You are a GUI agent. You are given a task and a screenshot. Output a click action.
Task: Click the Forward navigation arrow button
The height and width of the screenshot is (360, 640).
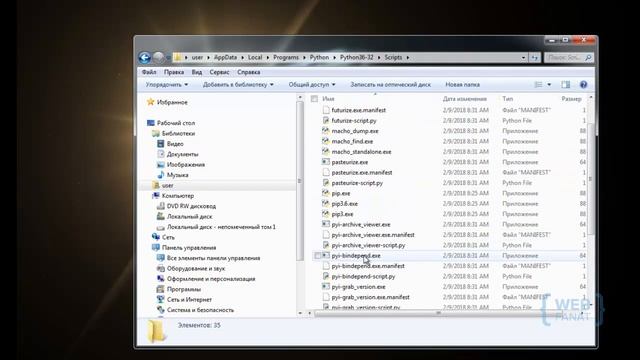[159, 58]
